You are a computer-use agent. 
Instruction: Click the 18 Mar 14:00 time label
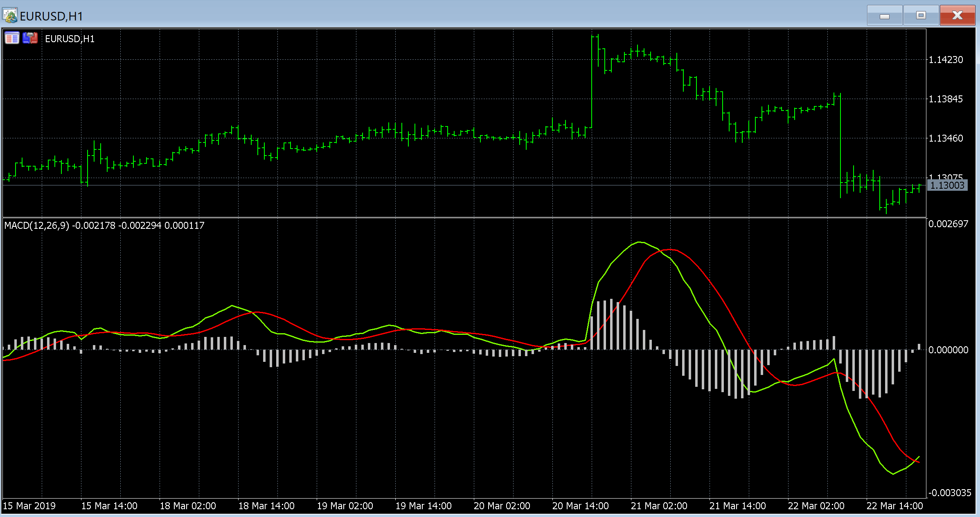point(266,506)
